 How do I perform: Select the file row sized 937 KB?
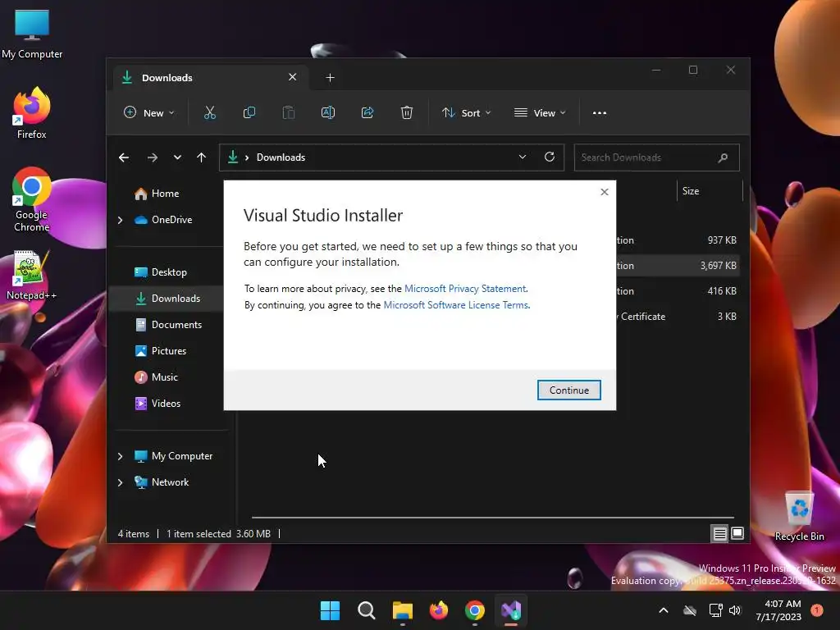pyautogui.click(x=678, y=240)
